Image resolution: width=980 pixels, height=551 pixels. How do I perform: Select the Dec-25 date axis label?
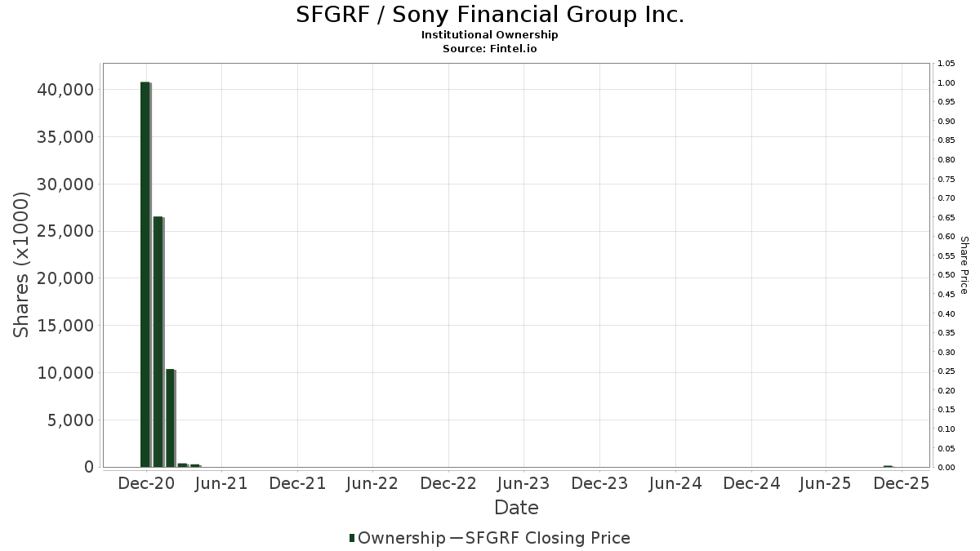coord(902,483)
